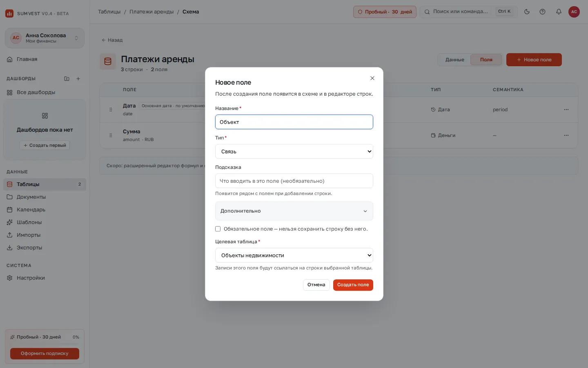
Task: Click the AC user avatar in top bar
Action: [574, 12]
